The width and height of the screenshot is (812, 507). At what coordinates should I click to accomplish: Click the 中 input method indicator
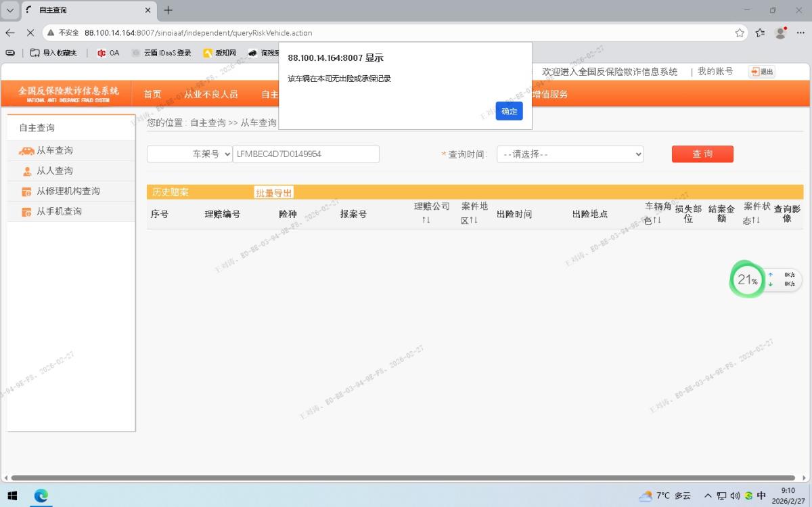coord(761,495)
